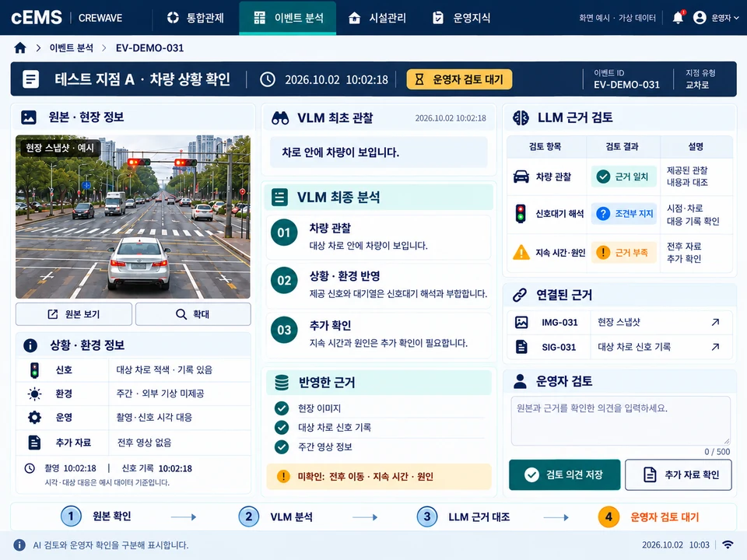Click the warning triangle in 지속 시간·원인 row
This screenshot has height=560, width=747.
[x=521, y=252]
